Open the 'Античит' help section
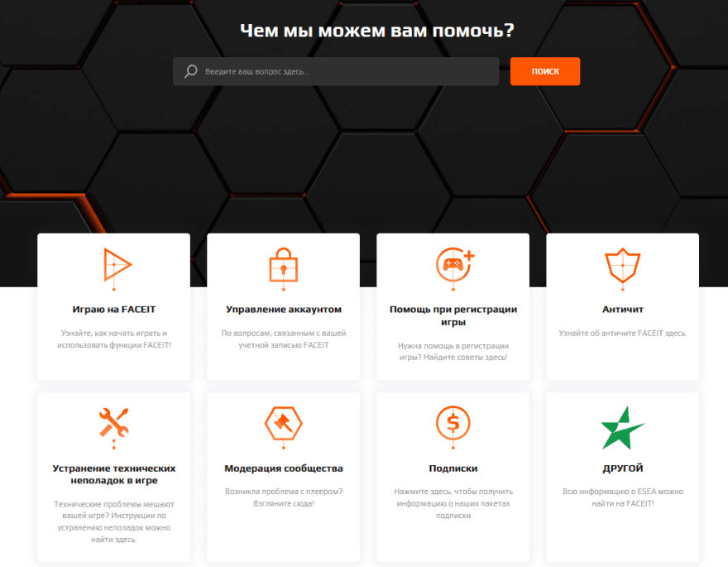Image resolution: width=728 pixels, height=567 pixels. 622,306
